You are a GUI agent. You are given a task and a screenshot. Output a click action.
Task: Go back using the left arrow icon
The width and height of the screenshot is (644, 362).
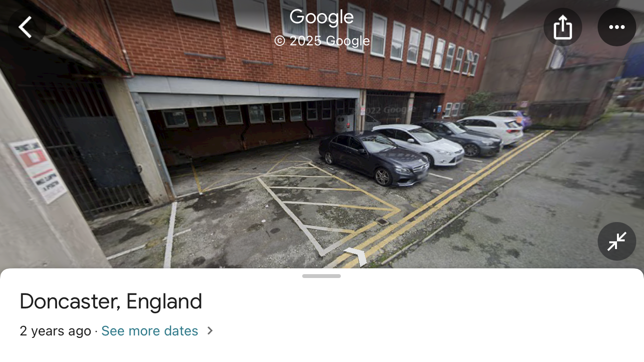click(26, 27)
